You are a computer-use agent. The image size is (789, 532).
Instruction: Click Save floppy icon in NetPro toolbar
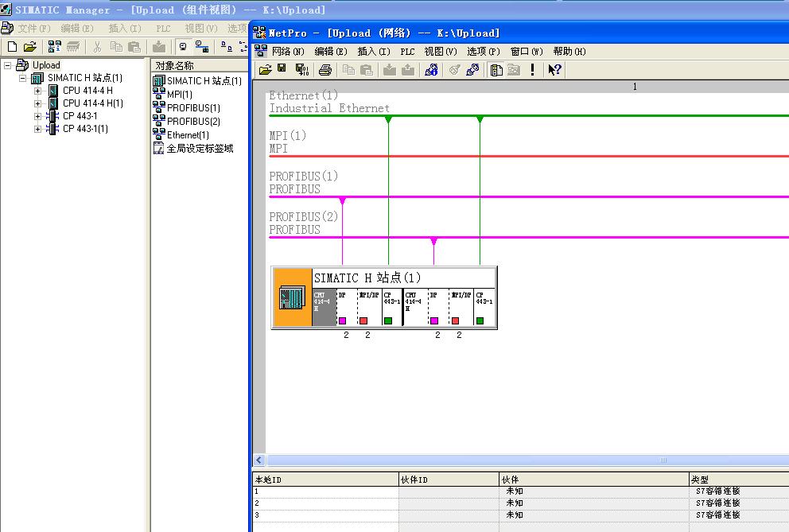[x=282, y=68]
